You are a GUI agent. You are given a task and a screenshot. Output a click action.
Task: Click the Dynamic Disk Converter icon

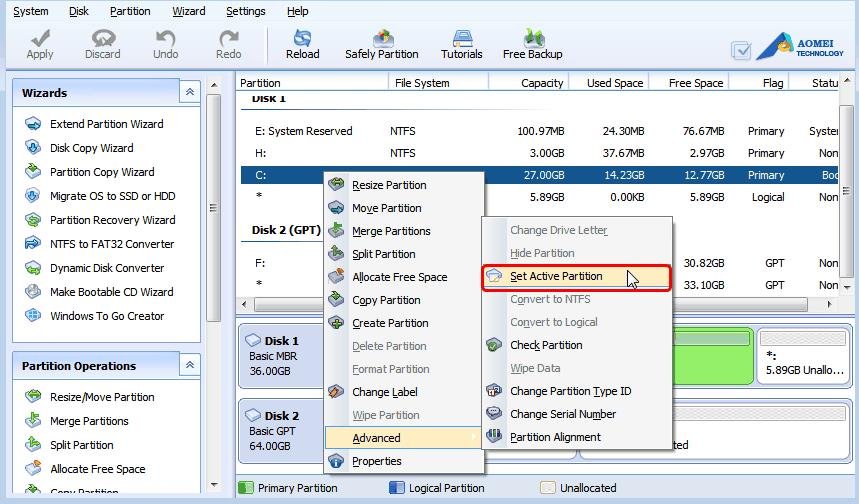[33, 268]
